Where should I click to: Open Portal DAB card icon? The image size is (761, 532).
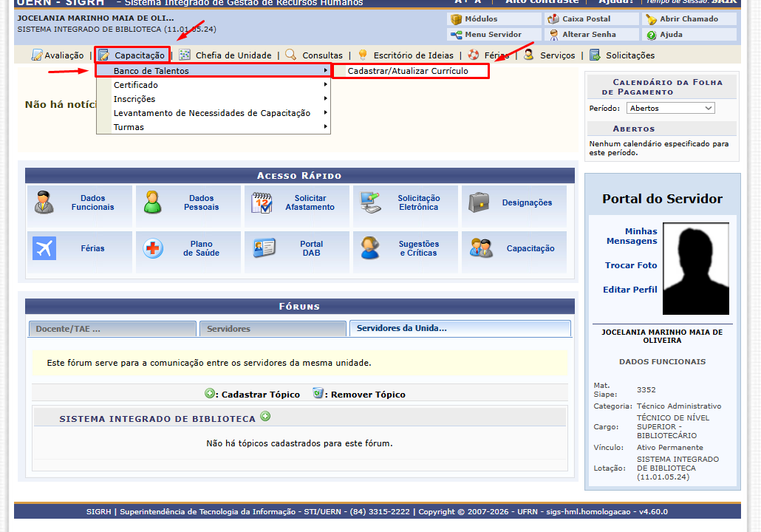[265, 248]
